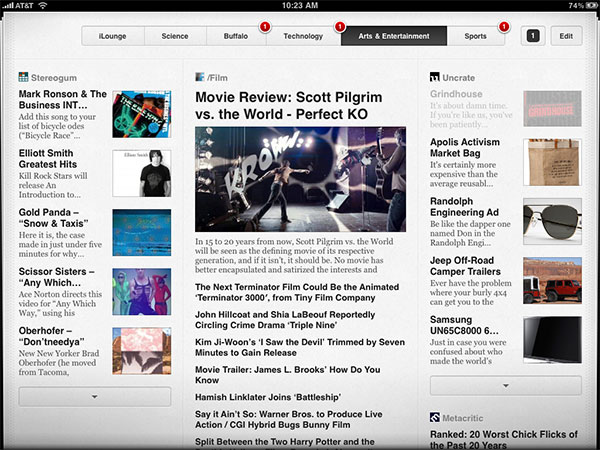Viewport: 600px width, 450px height.
Task: Open the Samsung TV thumbnail
Action: (x=553, y=340)
